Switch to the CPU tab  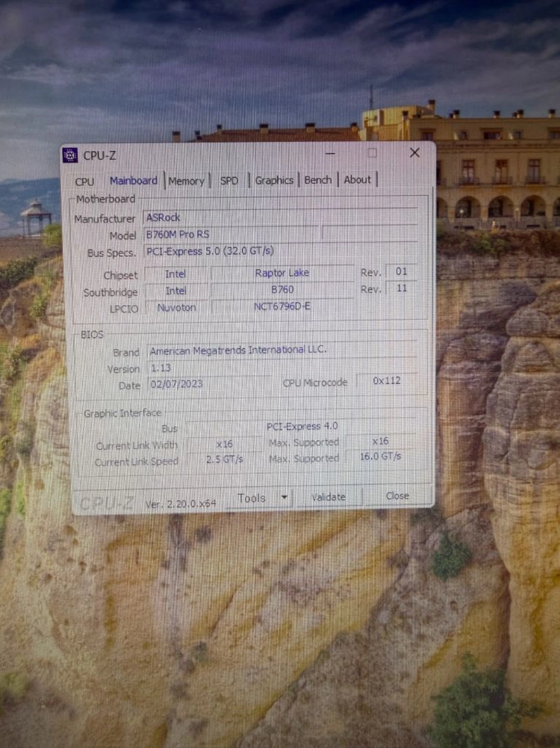pyautogui.click(x=84, y=182)
